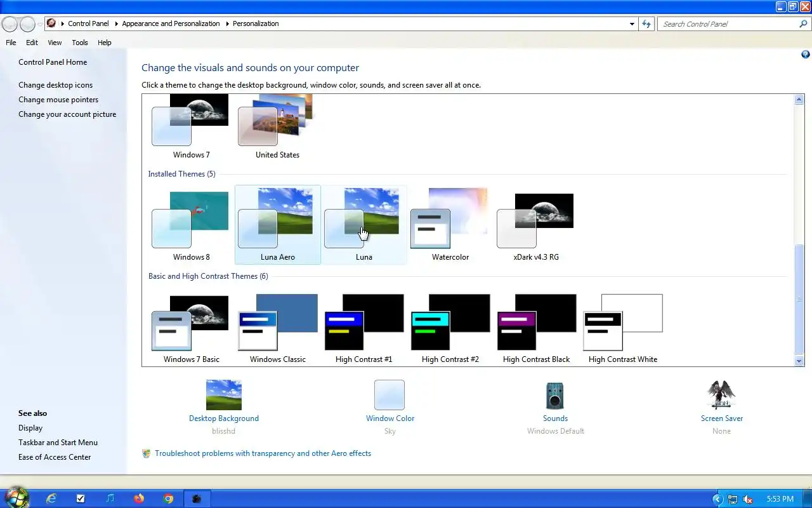
Task: Click the Back navigation button
Action: click(x=10, y=24)
